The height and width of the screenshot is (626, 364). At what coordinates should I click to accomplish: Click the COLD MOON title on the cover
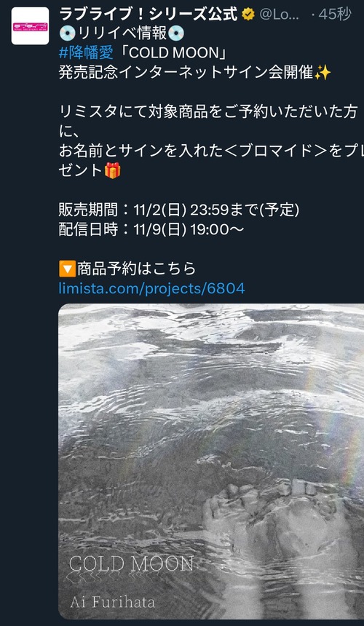(131, 564)
